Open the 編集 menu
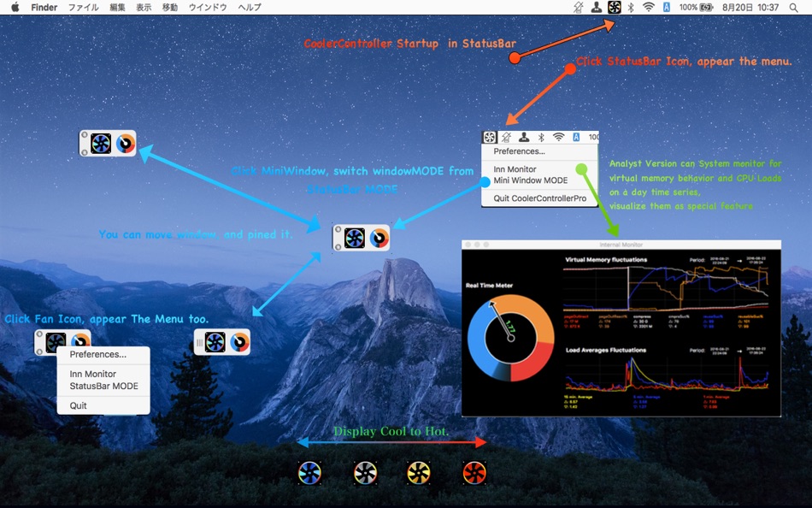Viewport: 812px width, 508px height. tap(117, 7)
